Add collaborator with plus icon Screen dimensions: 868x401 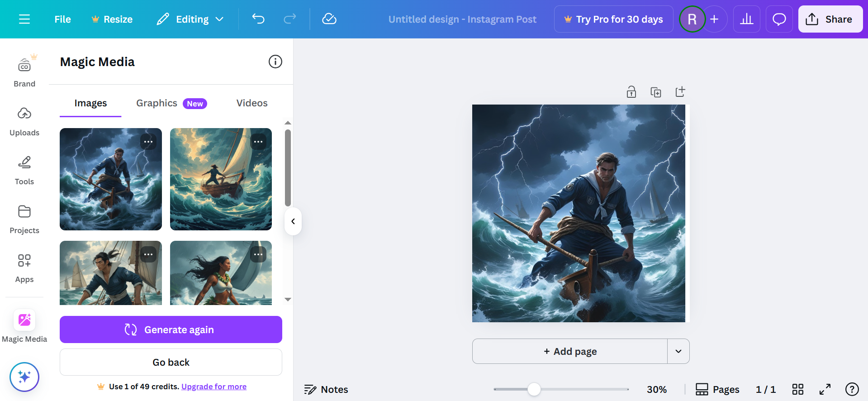pos(714,19)
